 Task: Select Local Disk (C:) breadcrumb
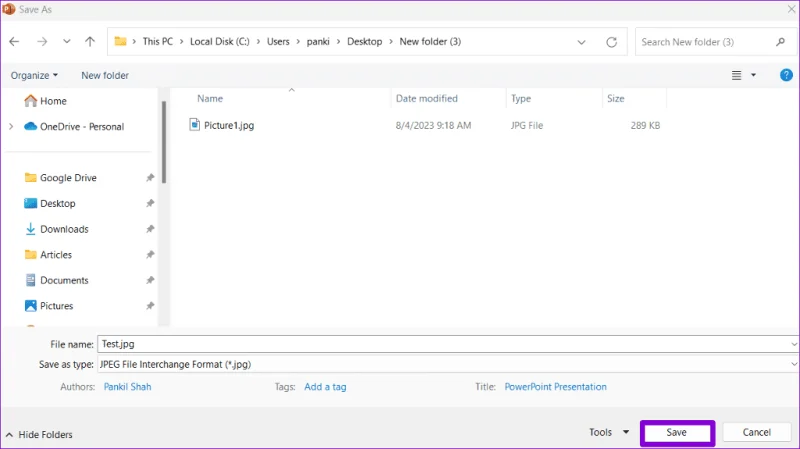click(x=220, y=41)
